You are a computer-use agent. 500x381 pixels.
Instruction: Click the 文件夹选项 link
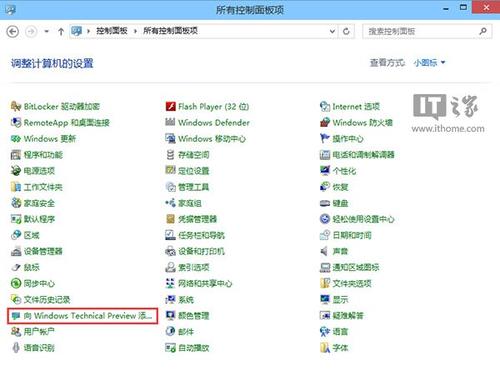[352, 283]
